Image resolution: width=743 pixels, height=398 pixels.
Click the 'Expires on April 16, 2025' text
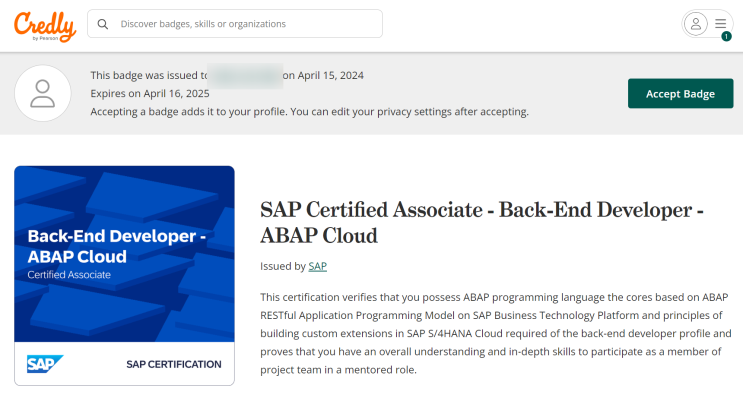coord(150,93)
